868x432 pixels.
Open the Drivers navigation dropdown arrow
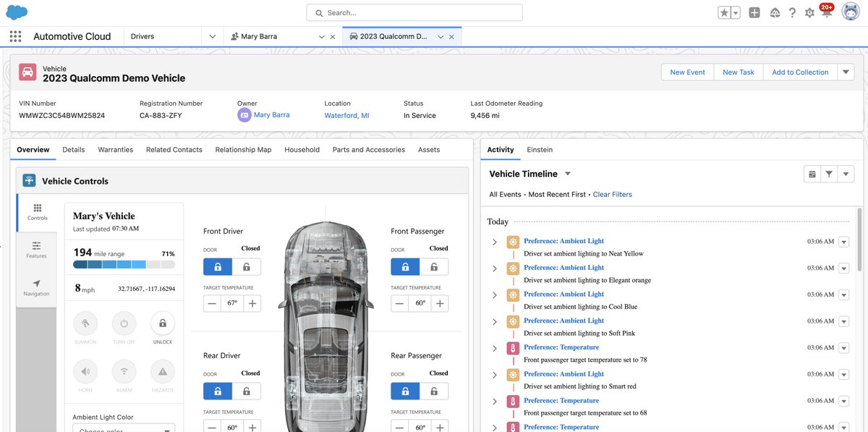coord(212,36)
